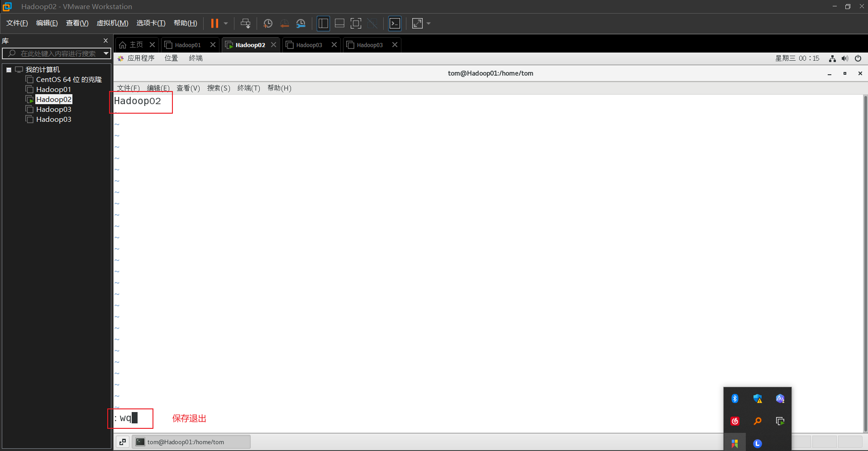Collapse the 我的计算机 tree node
This screenshot has width=868, height=451.
(9, 70)
